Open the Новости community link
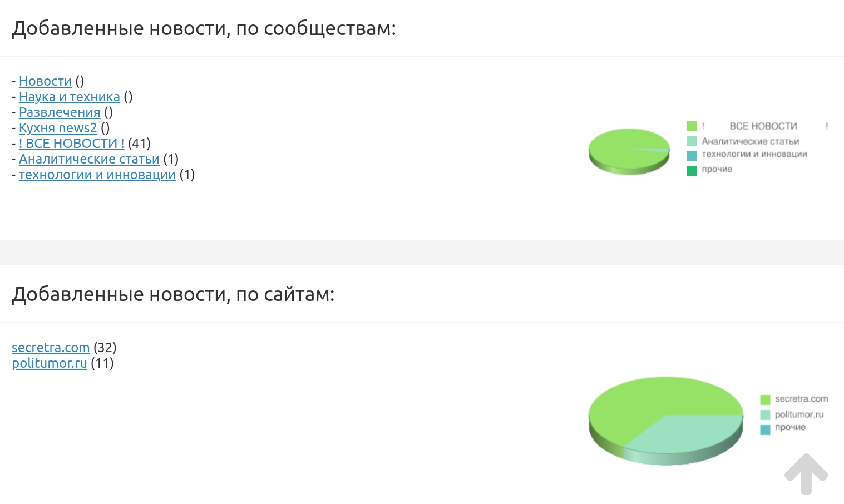This screenshot has height=504, width=844. (x=45, y=81)
